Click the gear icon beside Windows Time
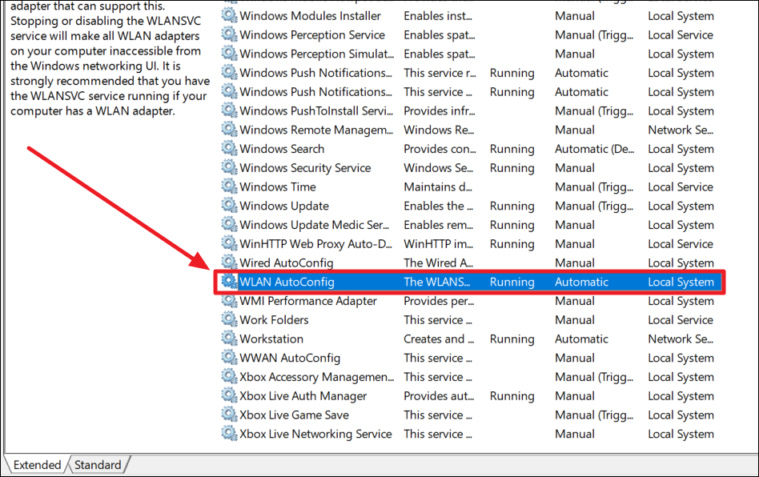This screenshot has width=759, height=477. (229, 186)
